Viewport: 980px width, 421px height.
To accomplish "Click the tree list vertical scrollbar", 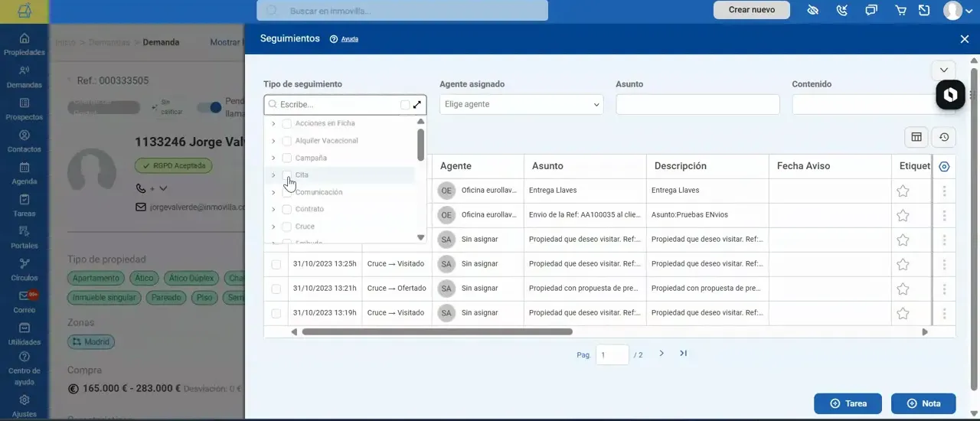I will (x=420, y=145).
